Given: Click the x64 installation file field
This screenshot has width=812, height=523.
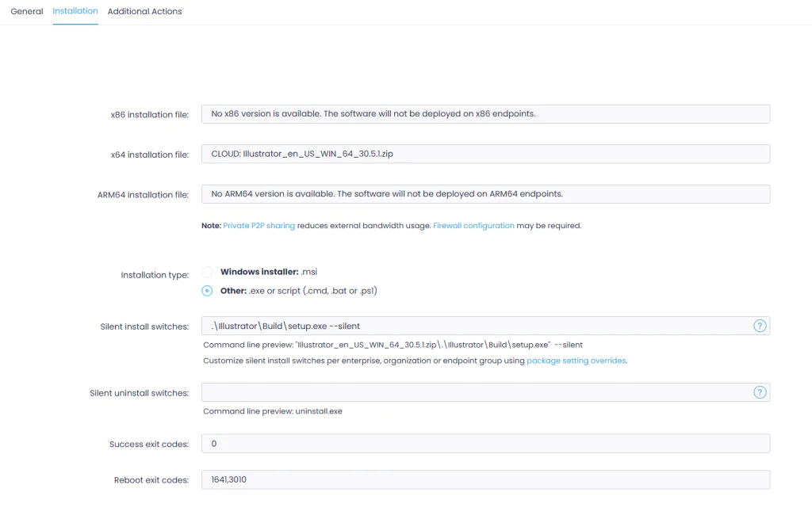Looking at the screenshot, I should [485, 154].
